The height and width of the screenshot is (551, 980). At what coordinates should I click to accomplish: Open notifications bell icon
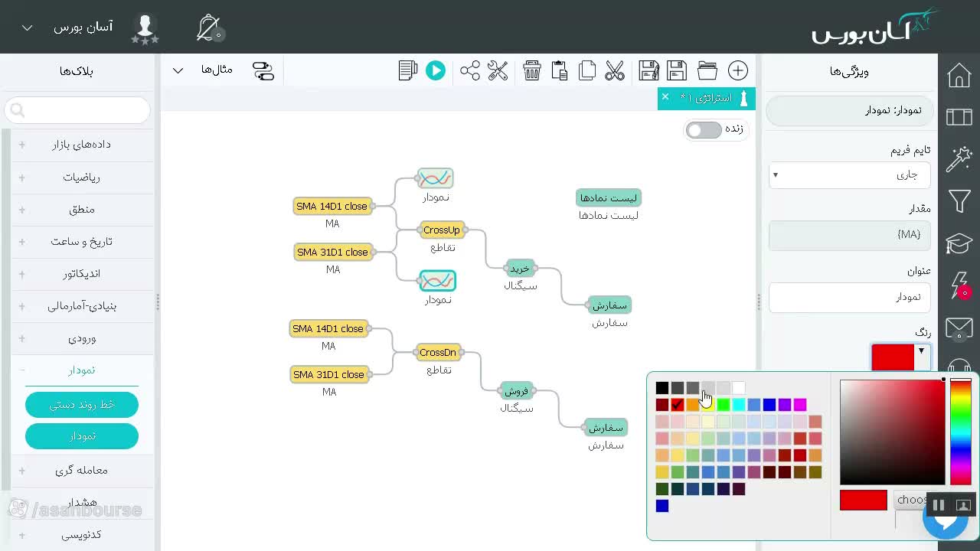[x=208, y=28]
